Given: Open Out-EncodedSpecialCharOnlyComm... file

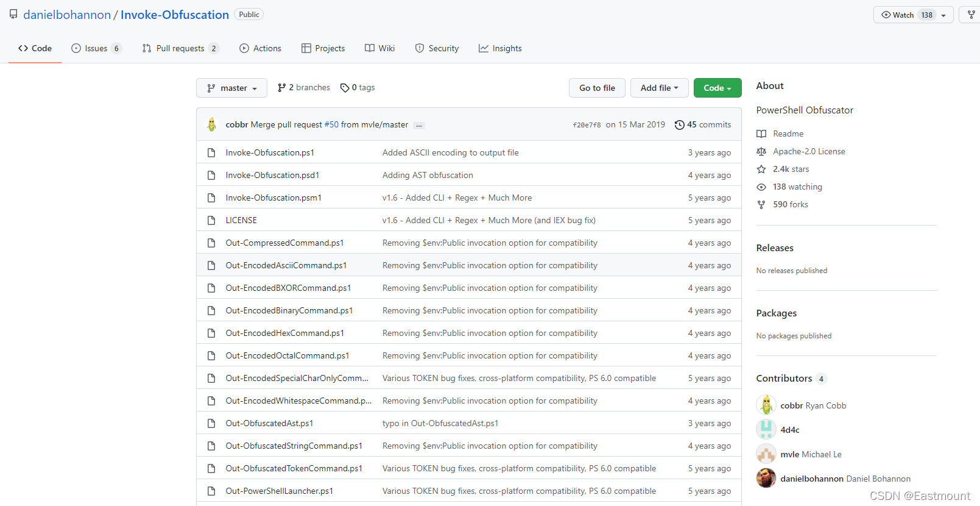Looking at the screenshot, I should click(297, 378).
